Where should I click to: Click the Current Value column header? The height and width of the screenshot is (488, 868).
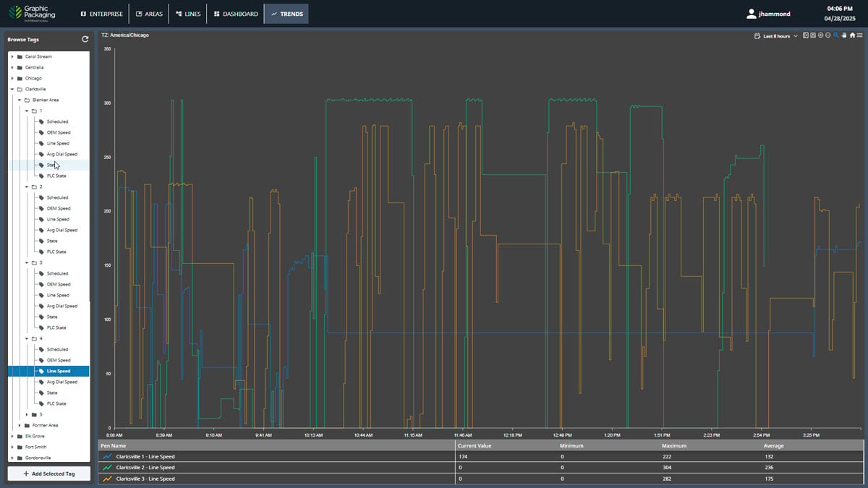(x=475, y=446)
